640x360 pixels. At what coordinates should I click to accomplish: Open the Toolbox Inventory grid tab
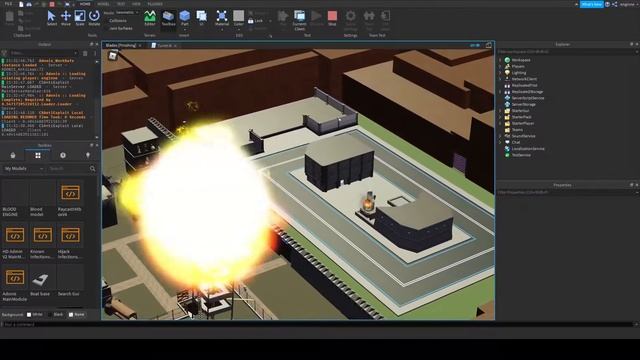tap(38, 155)
